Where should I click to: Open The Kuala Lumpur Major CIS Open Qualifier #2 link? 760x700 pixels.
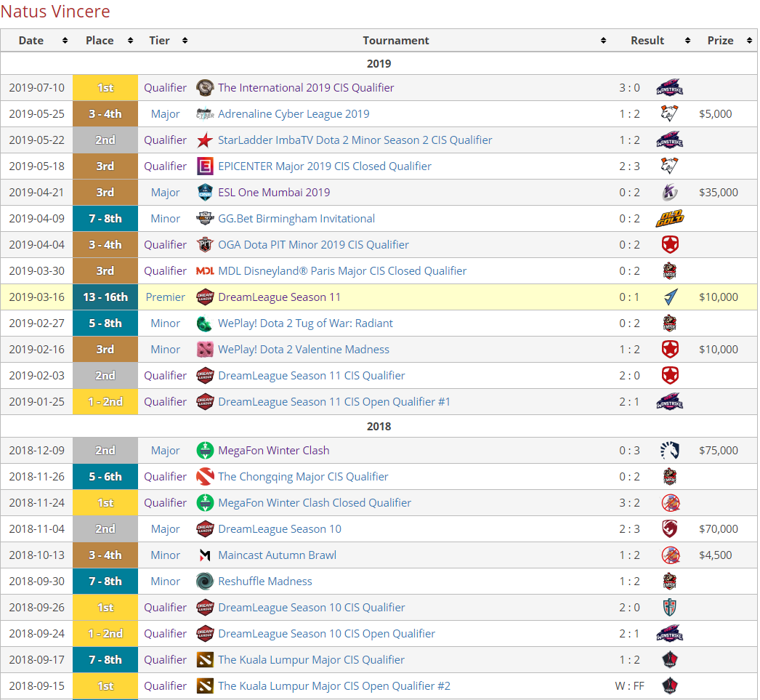tap(334, 686)
